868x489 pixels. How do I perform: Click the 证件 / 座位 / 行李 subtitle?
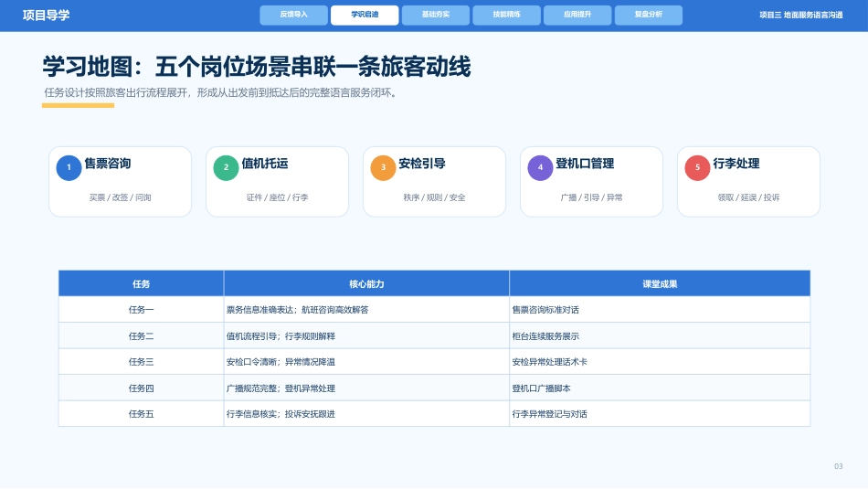[278, 197]
